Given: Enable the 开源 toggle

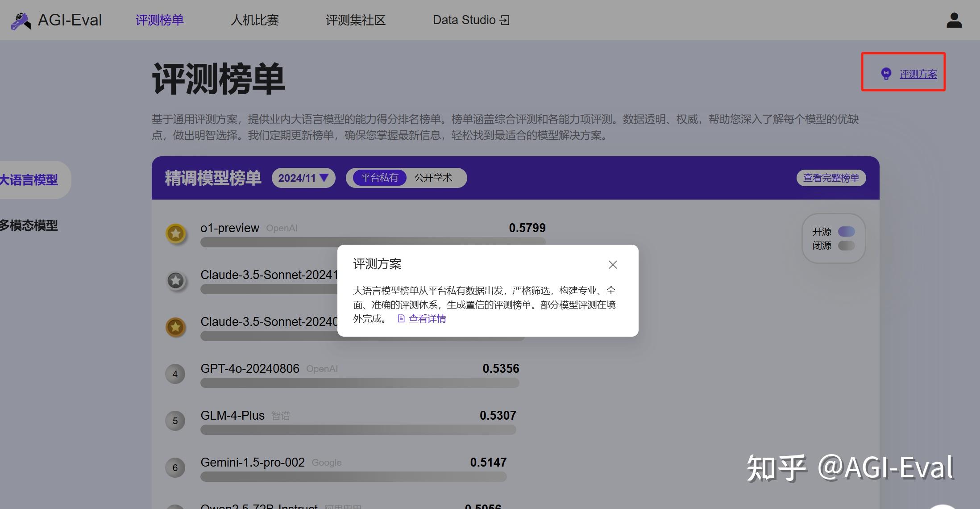Looking at the screenshot, I should coord(847,231).
